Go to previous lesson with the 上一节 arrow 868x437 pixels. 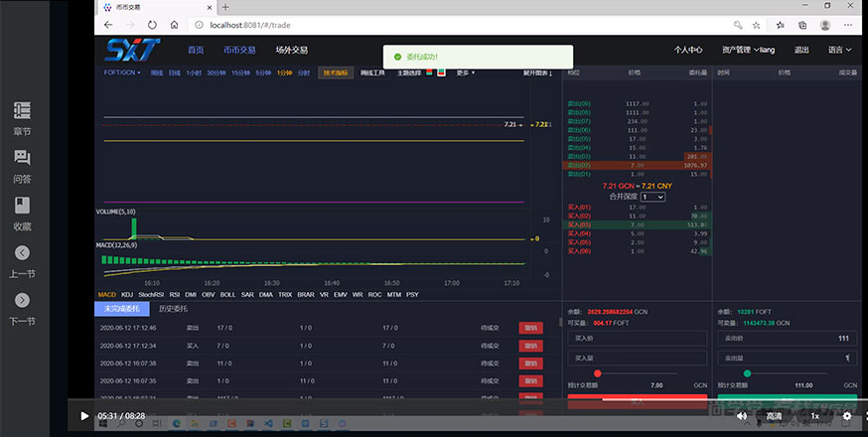[x=22, y=252]
